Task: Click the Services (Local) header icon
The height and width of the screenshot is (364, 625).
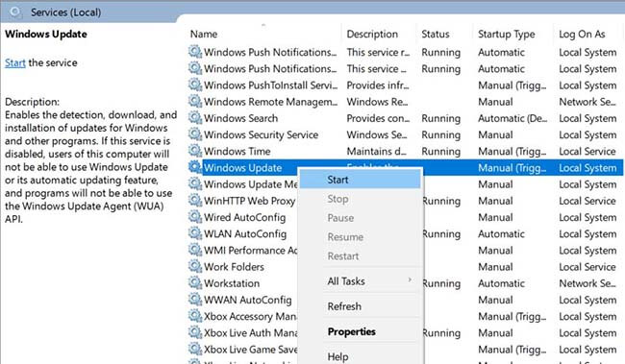Action: [x=15, y=12]
